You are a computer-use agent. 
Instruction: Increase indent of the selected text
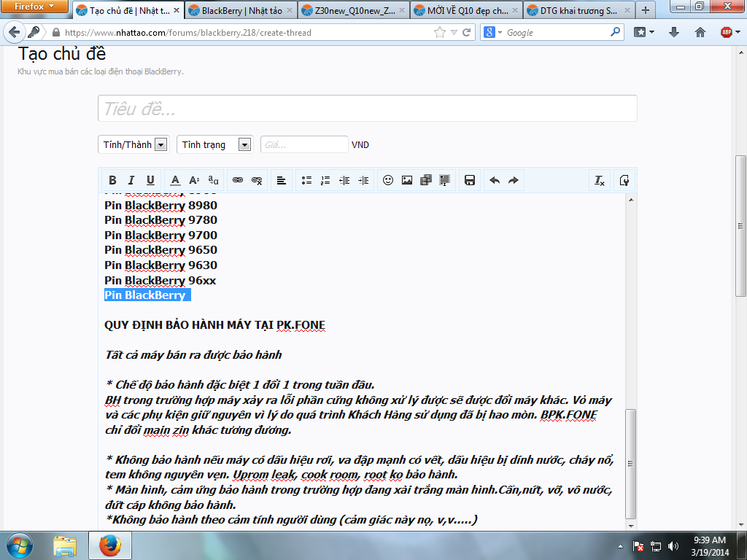coord(363,180)
